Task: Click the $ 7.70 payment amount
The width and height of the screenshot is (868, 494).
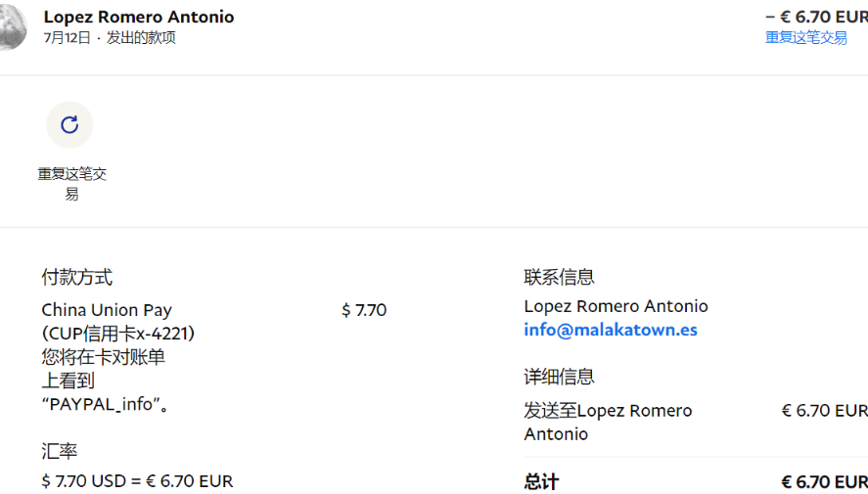Action: coord(364,310)
